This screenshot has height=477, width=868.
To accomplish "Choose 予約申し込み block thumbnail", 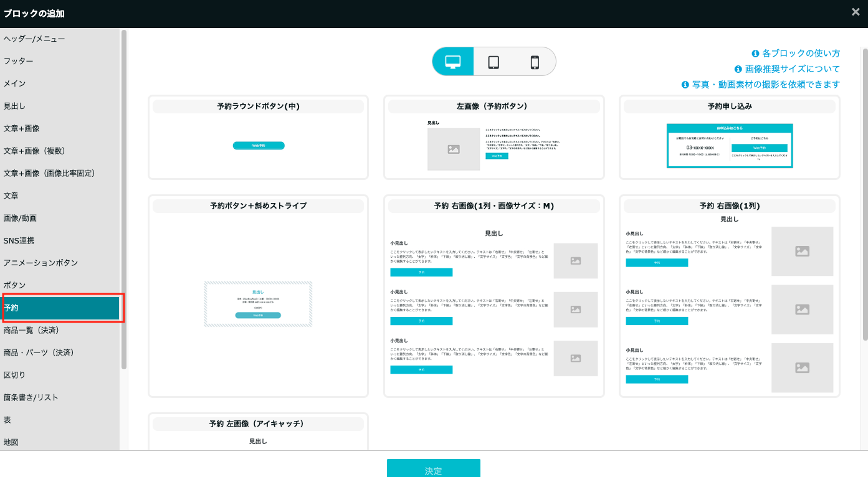I will (730, 138).
